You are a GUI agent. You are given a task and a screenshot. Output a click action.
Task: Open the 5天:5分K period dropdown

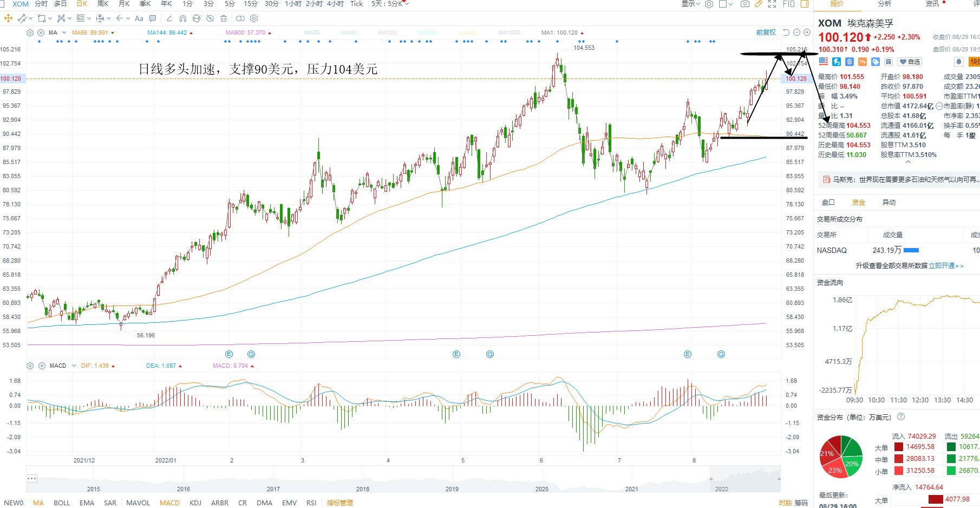(x=390, y=4)
